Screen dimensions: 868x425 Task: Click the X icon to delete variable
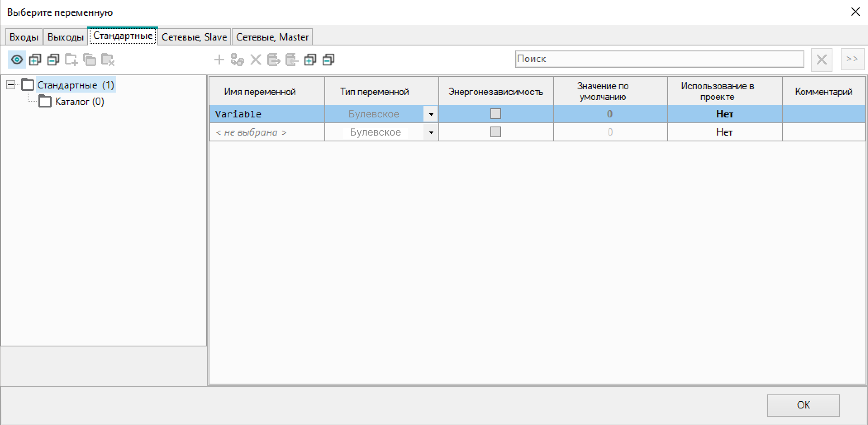tap(256, 60)
